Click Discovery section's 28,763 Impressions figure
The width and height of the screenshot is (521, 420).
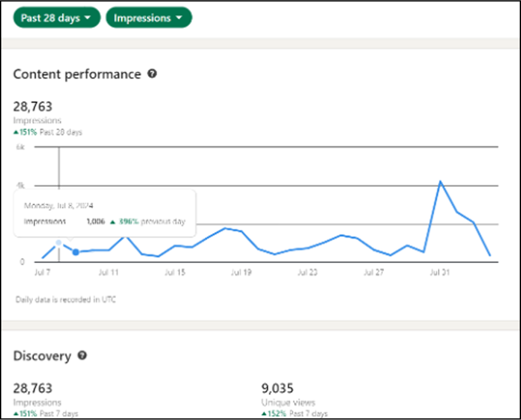[33, 388]
